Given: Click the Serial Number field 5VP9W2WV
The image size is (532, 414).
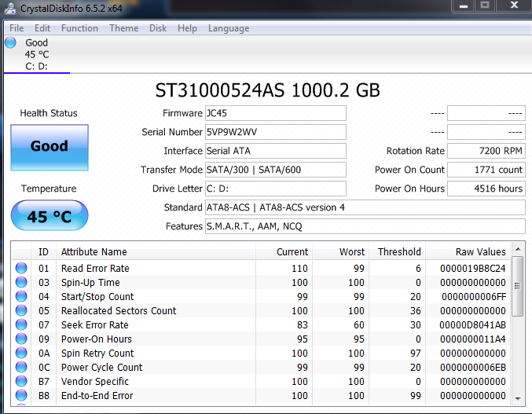Looking at the screenshot, I should click(x=276, y=132).
